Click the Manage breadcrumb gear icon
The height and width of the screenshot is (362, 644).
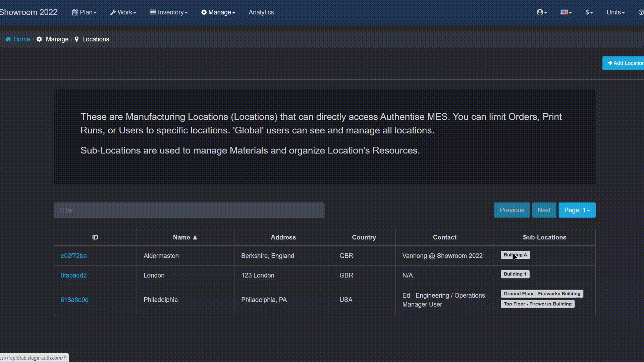[39, 39]
